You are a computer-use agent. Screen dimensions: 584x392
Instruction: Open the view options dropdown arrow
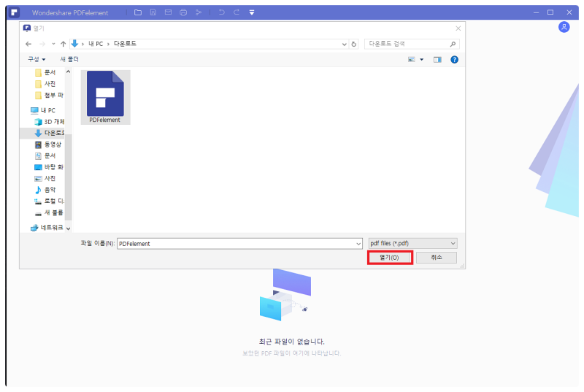[x=422, y=60]
